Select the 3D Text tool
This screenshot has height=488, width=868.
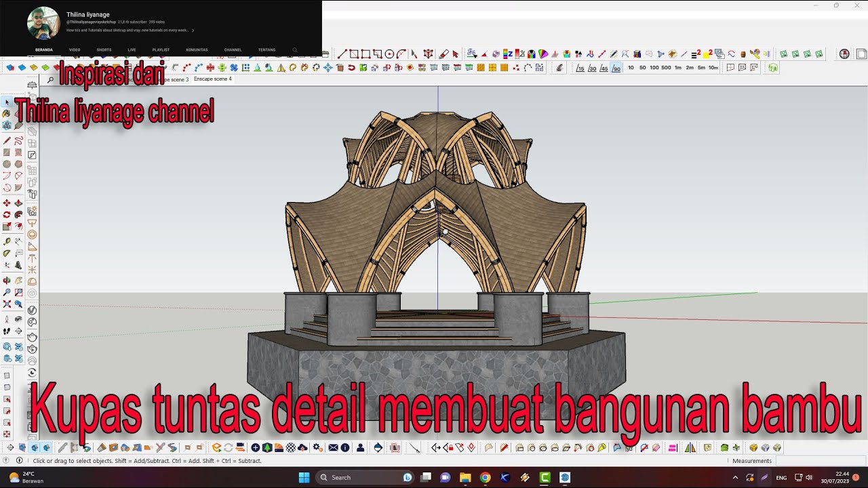[x=18, y=264]
